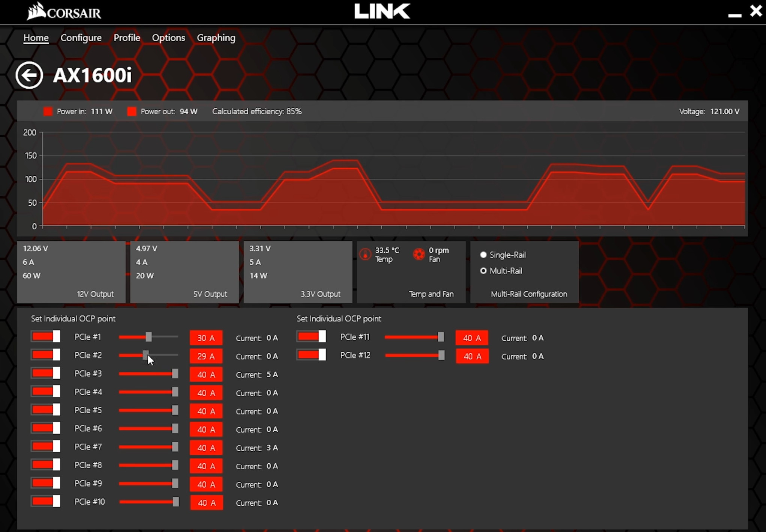Click the PCIe #5 OCP slider track

pos(149,410)
